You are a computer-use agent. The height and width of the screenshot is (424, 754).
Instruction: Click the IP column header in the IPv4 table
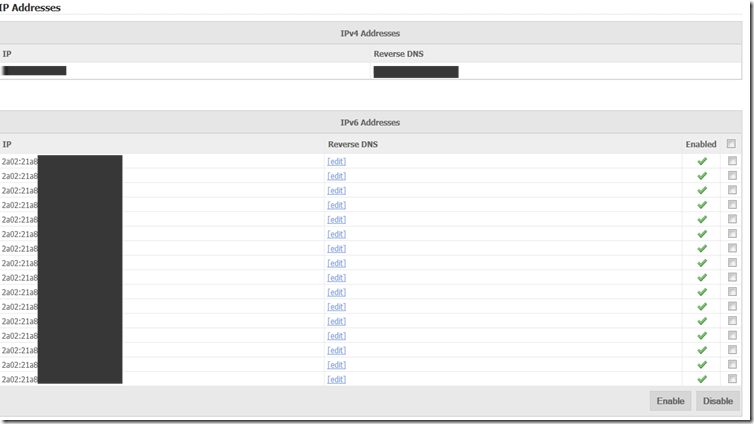(x=7, y=54)
